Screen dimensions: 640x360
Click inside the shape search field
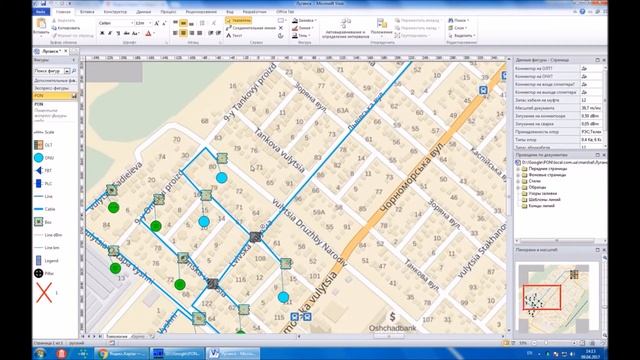click(x=49, y=71)
